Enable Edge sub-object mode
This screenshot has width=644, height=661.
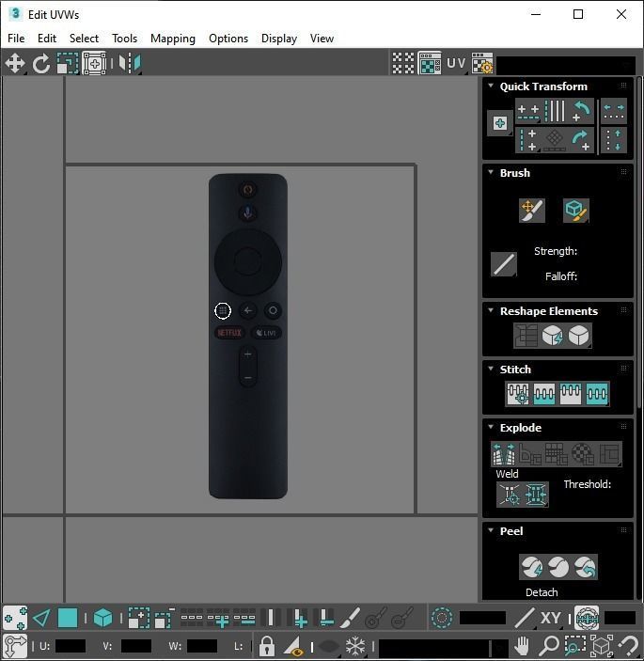click(x=41, y=618)
